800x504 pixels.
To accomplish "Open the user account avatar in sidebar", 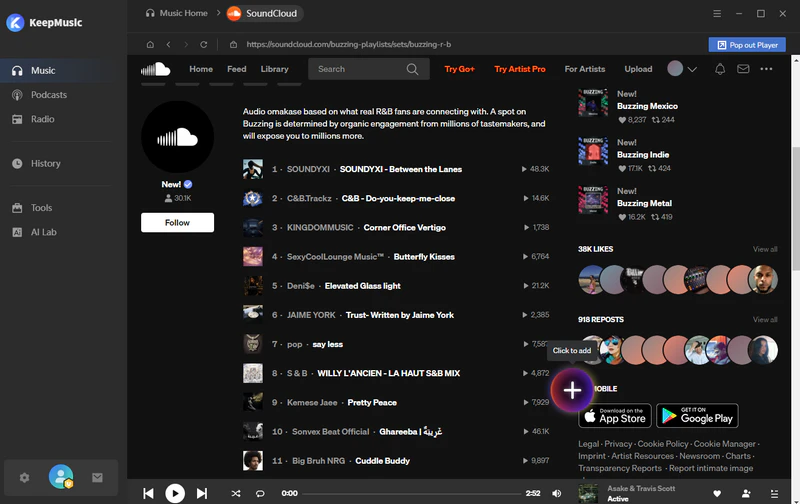I will tap(61, 477).
